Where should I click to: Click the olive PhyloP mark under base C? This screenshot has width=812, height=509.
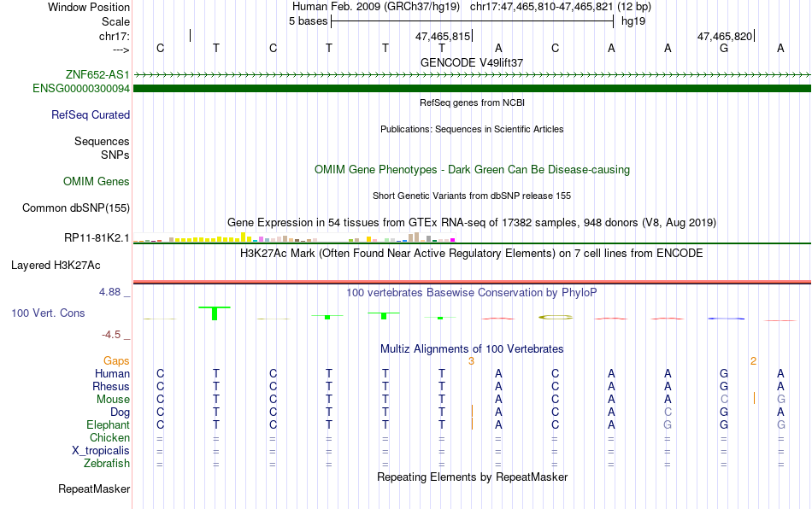[x=555, y=317]
